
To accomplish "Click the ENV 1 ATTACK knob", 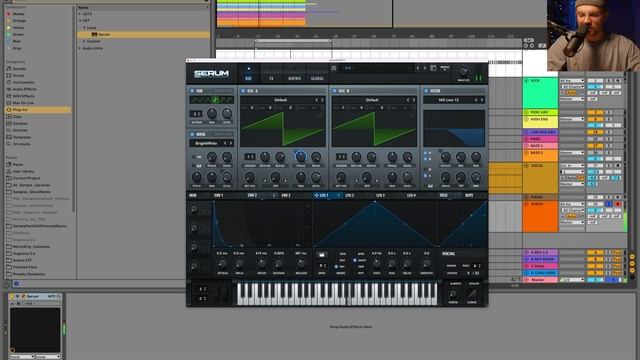I will tap(222, 264).
